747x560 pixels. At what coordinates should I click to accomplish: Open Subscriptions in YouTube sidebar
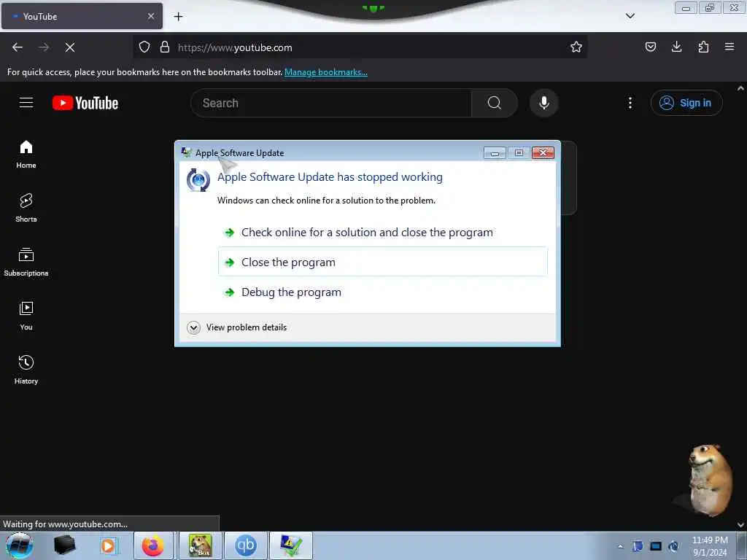[x=26, y=262]
